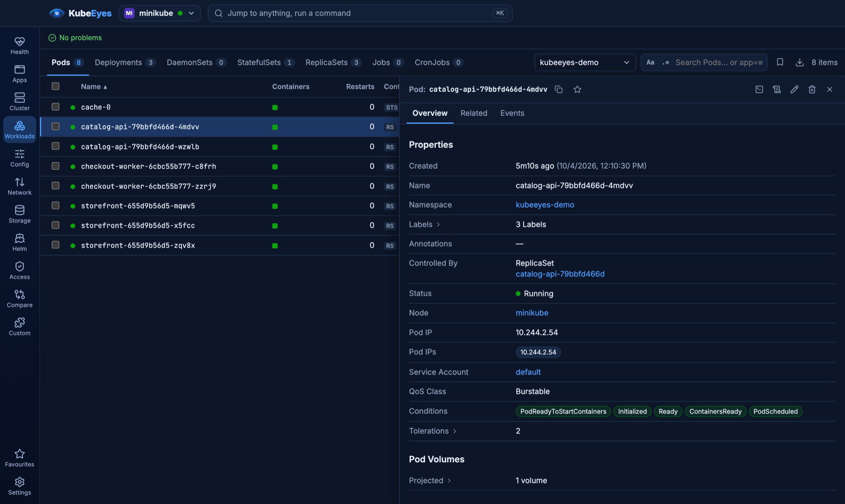Expand the Labels row

coord(425,225)
